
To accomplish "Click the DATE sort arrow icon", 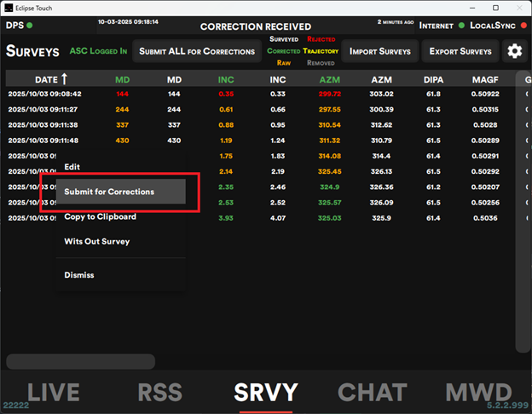I will click(64, 79).
